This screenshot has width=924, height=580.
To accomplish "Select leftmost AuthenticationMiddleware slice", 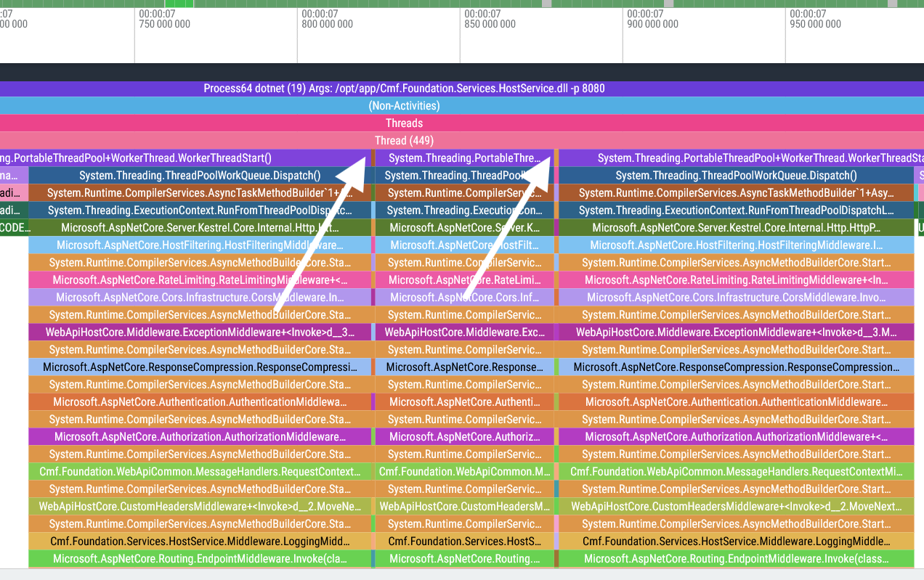I will coord(200,402).
